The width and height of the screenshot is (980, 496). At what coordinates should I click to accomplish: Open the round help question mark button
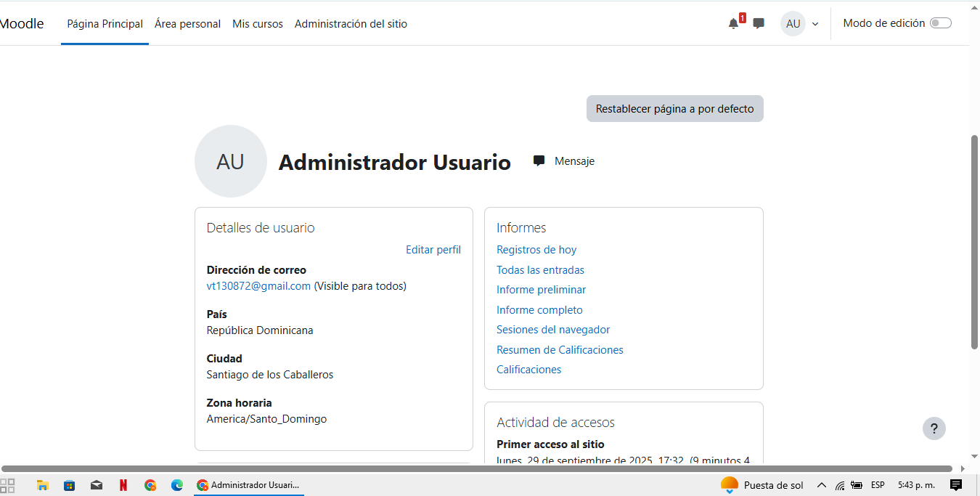(x=934, y=428)
